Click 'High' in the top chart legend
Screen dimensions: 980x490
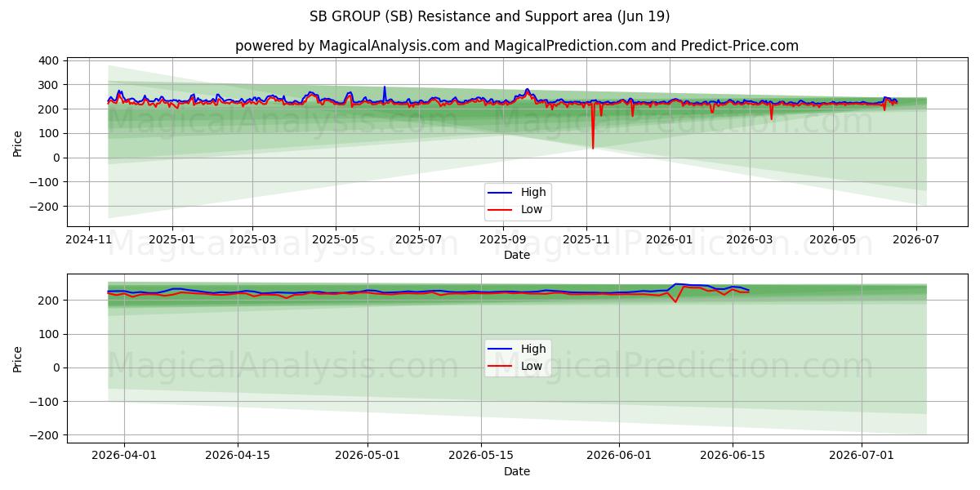[x=533, y=193]
